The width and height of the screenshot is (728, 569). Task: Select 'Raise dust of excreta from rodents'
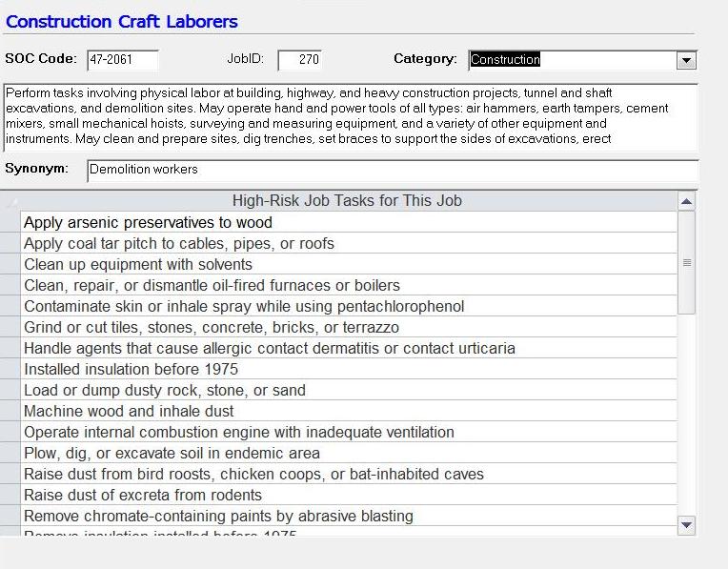click(348, 496)
